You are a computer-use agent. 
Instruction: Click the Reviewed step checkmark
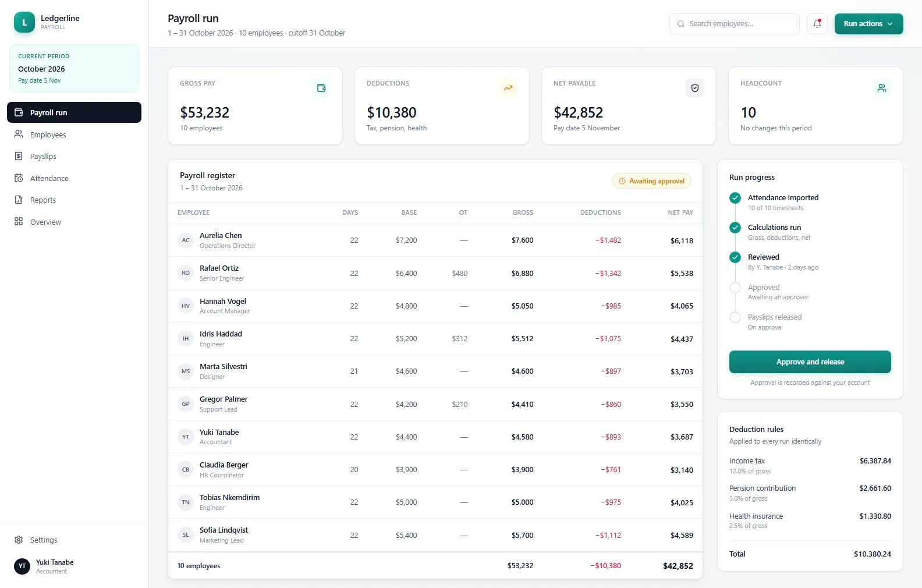click(x=735, y=257)
